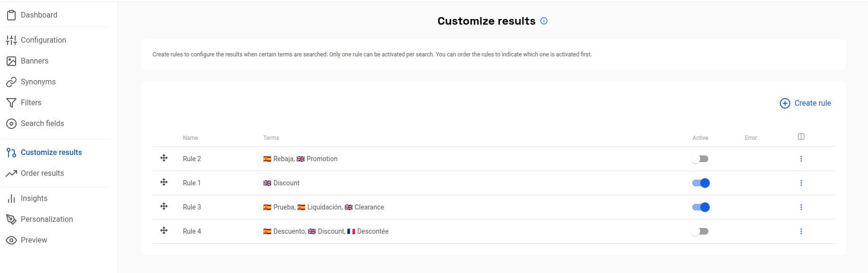Click the plus circle icon for Create rule
Image resolution: width=868 pixels, height=273 pixels.
[785, 103]
